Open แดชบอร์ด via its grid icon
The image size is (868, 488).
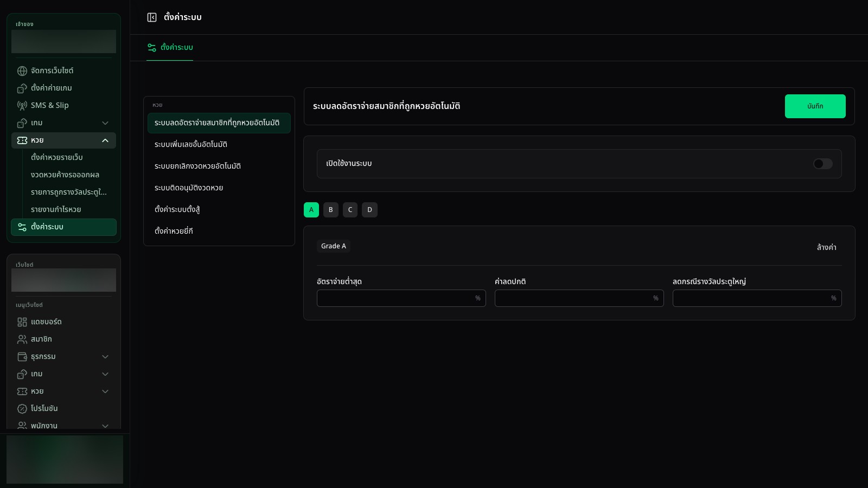pos(22,322)
